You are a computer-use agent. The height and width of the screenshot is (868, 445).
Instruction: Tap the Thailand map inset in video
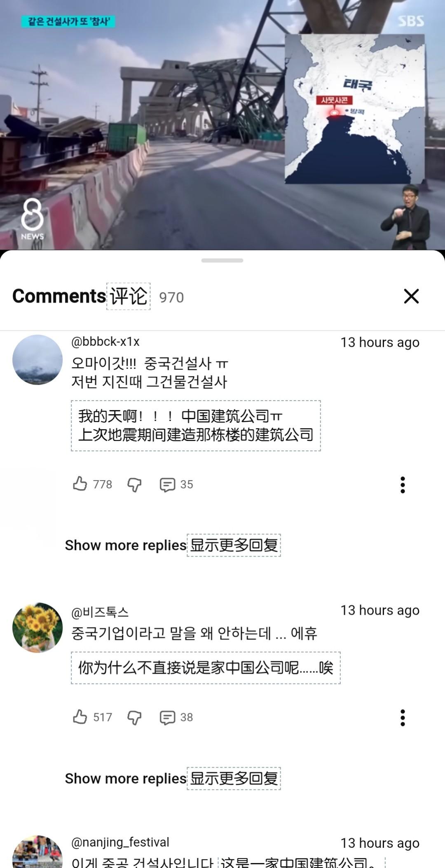click(x=355, y=109)
